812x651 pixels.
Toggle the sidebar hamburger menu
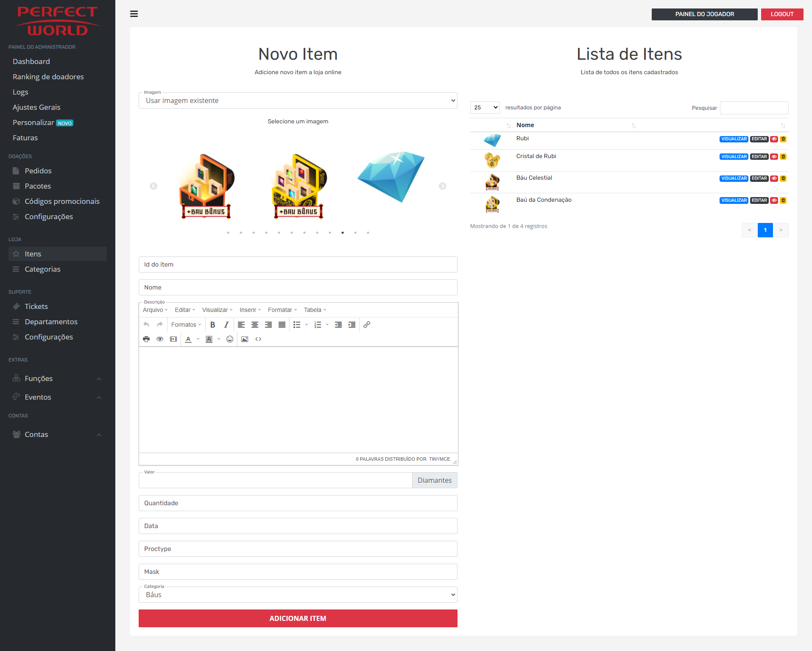click(134, 14)
